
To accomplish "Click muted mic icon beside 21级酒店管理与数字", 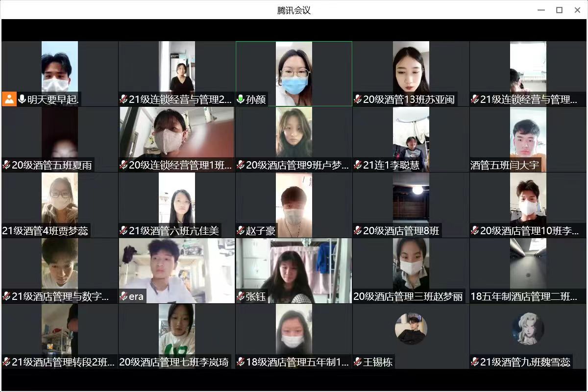I will (x=6, y=296).
